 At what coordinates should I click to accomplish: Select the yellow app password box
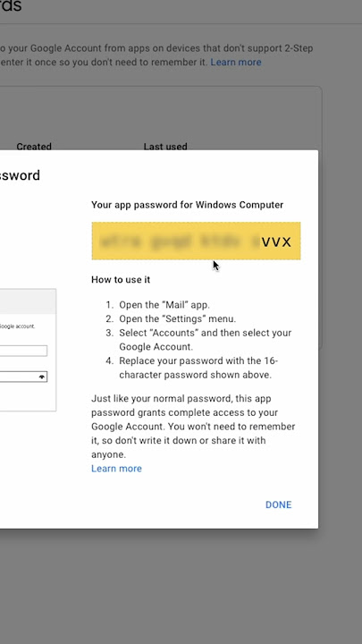(x=196, y=241)
